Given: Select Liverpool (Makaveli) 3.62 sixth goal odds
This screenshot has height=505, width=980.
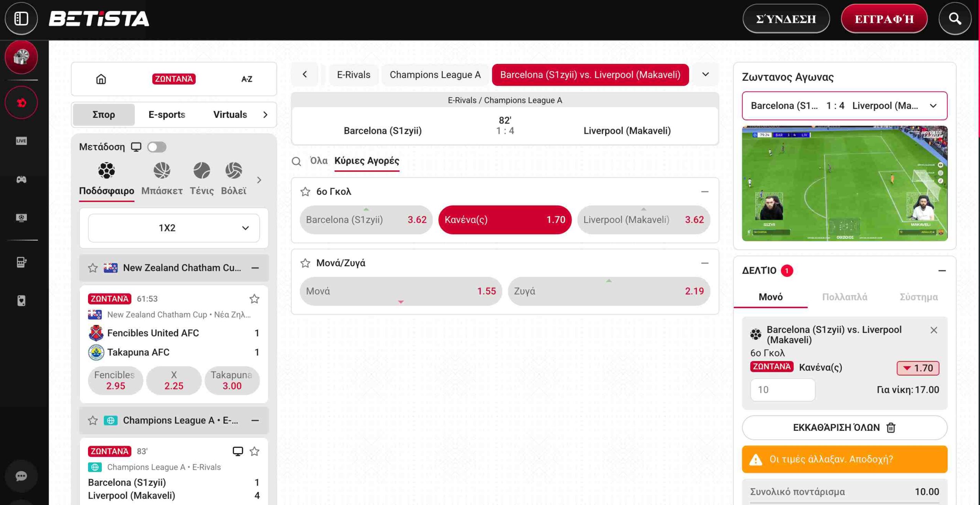Looking at the screenshot, I should 643,220.
